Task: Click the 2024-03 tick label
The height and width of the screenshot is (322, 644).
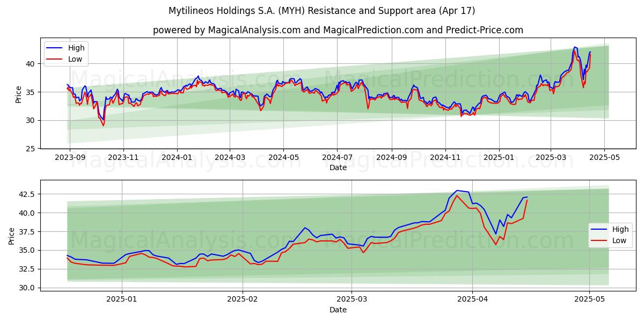Action: pyautogui.click(x=230, y=157)
